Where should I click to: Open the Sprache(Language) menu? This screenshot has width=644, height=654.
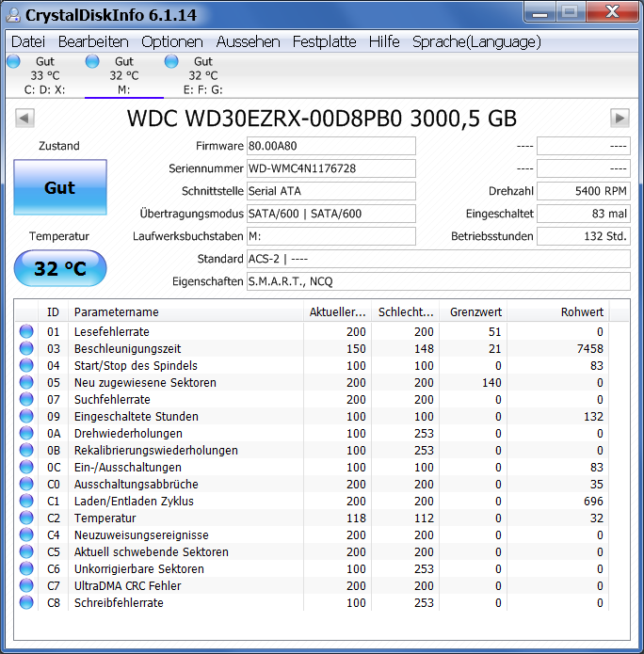click(476, 41)
